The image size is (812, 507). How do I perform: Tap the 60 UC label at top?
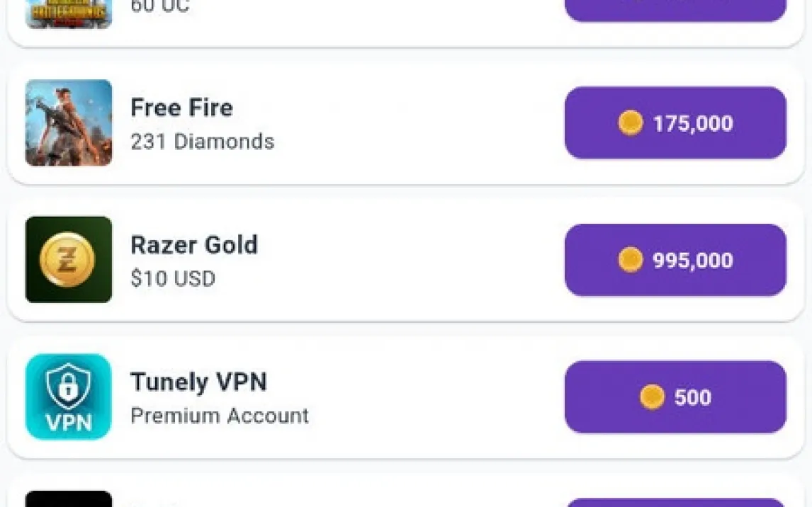[160, 8]
